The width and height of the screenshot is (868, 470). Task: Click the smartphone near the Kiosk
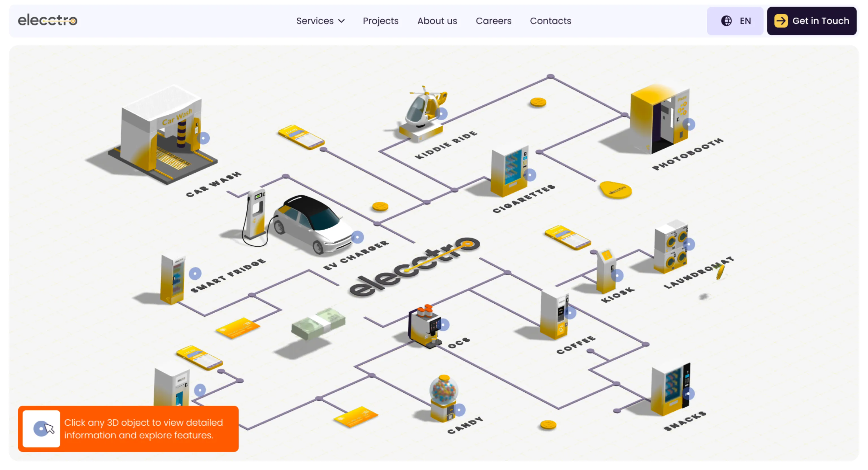coord(567,237)
